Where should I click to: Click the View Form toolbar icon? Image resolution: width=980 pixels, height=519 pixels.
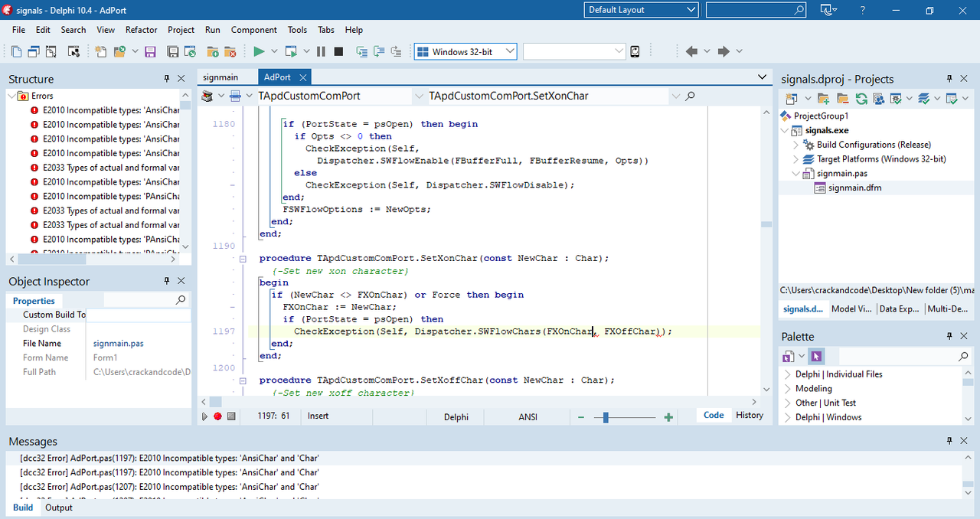click(34, 51)
